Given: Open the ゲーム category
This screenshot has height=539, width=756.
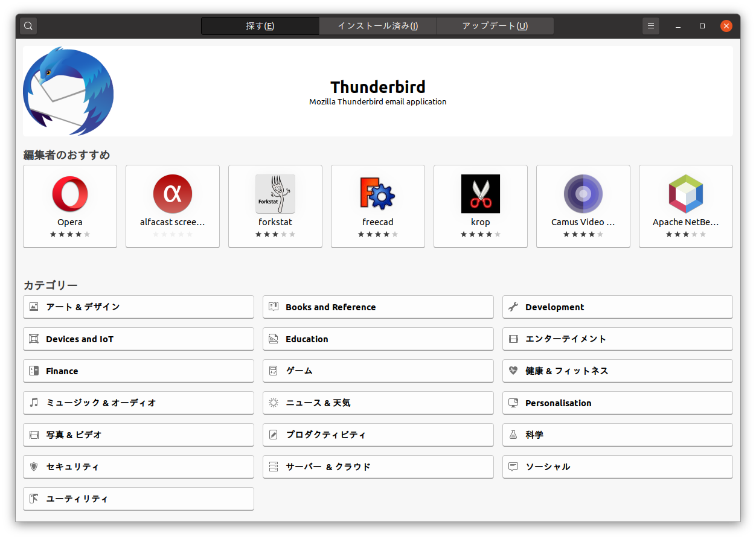Looking at the screenshot, I should click(x=378, y=371).
